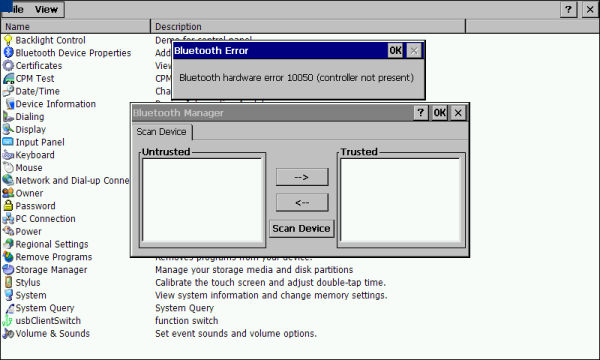Select the 'System Query' description text
This screenshot has height=360, width=600.
click(184, 308)
